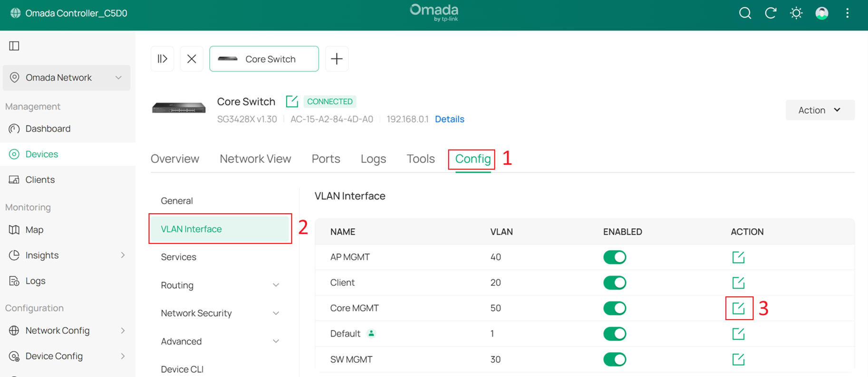Edit the Client VLAN interface

(x=738, y=283)
